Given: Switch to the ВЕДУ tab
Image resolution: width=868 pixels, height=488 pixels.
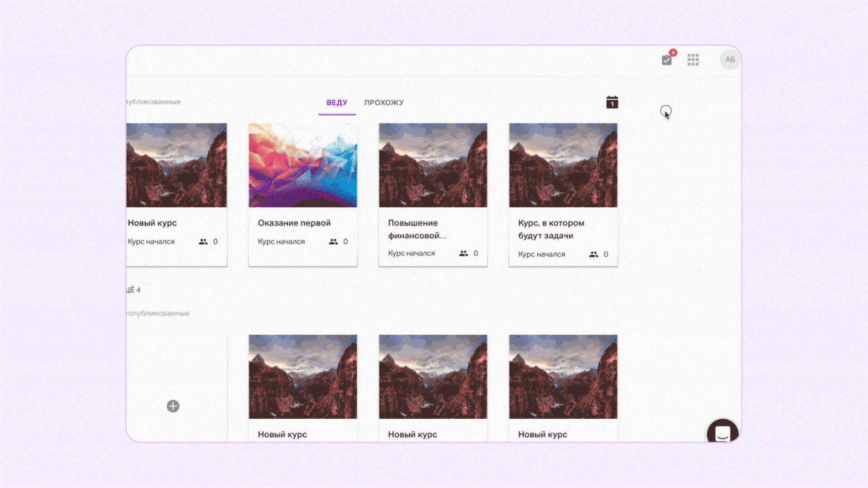Looking at the screenshot, I should point(337,103).
